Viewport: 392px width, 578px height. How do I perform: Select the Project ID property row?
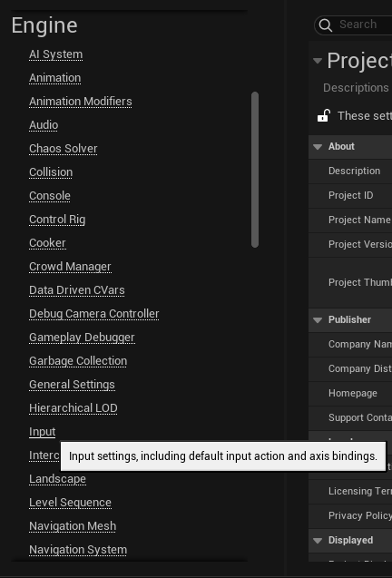(x=350, y=195)
